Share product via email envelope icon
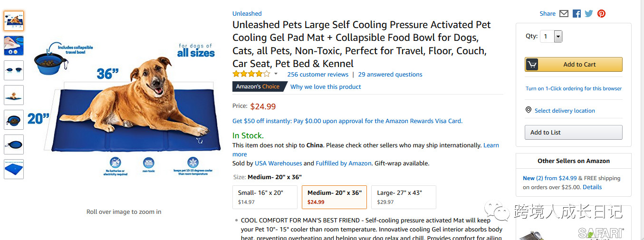This screenshot has width=644, height=240. (564, 14)
